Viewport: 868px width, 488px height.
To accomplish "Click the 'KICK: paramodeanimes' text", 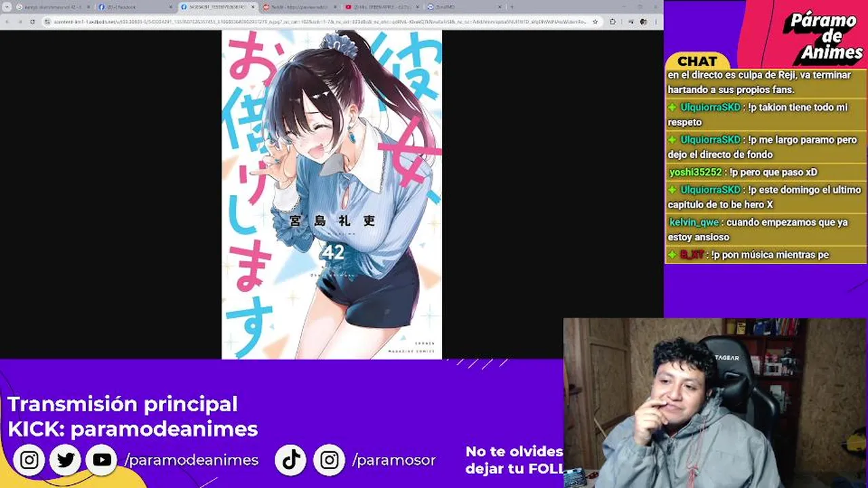I will coord(133,429).
